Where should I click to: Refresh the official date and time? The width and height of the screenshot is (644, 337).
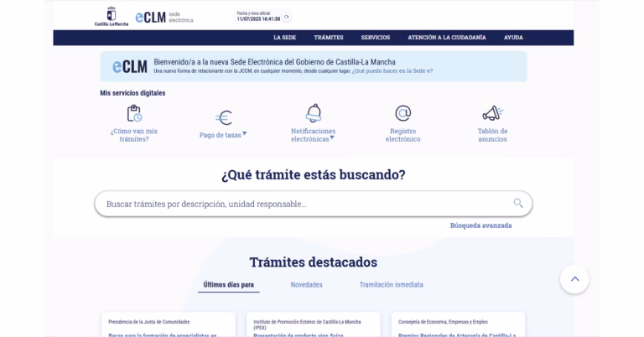coord(287,18)
